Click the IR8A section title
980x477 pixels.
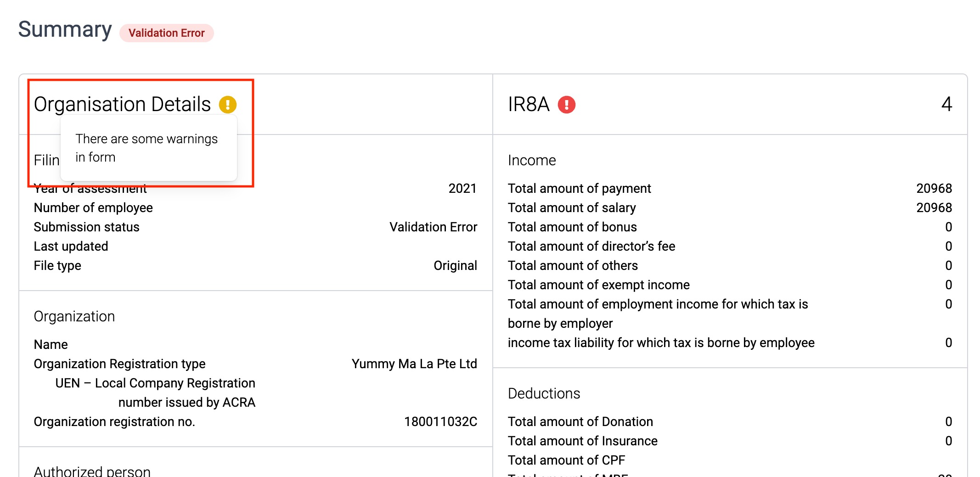pos(529,104)
